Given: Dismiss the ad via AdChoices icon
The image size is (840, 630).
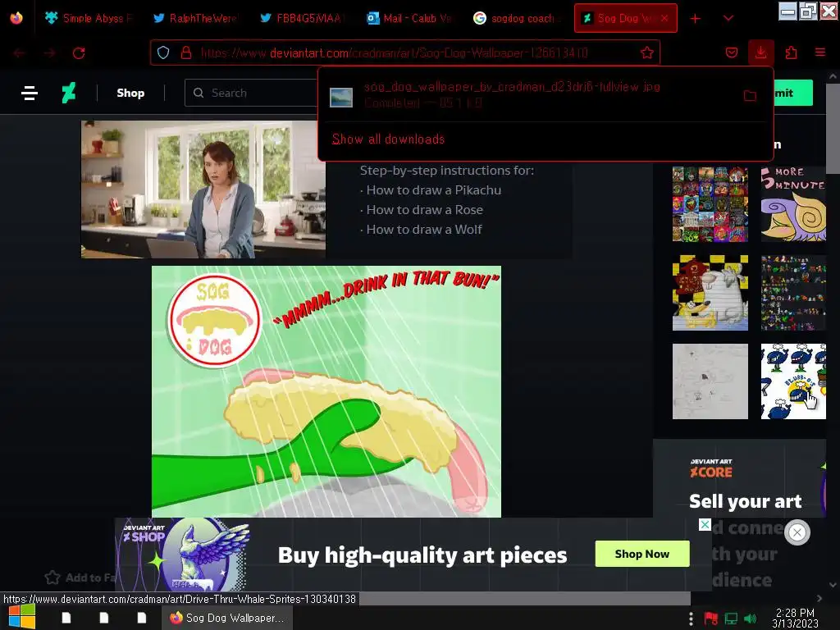Looking at the screenshot, I should coord(705,525).
